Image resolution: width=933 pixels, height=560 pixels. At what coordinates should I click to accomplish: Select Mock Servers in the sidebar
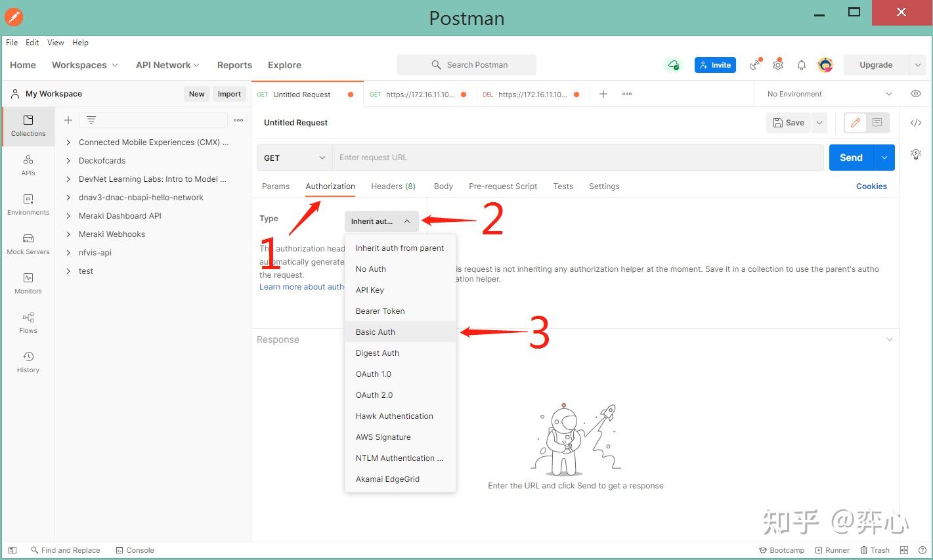[28, 244]
